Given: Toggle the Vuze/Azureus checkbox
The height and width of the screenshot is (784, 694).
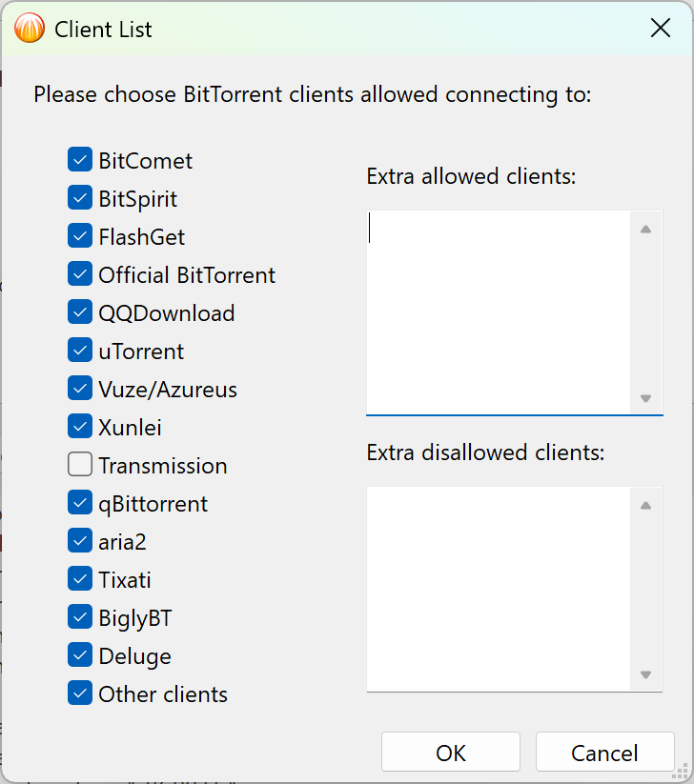Looking at the screenshot, I should 80,389.
